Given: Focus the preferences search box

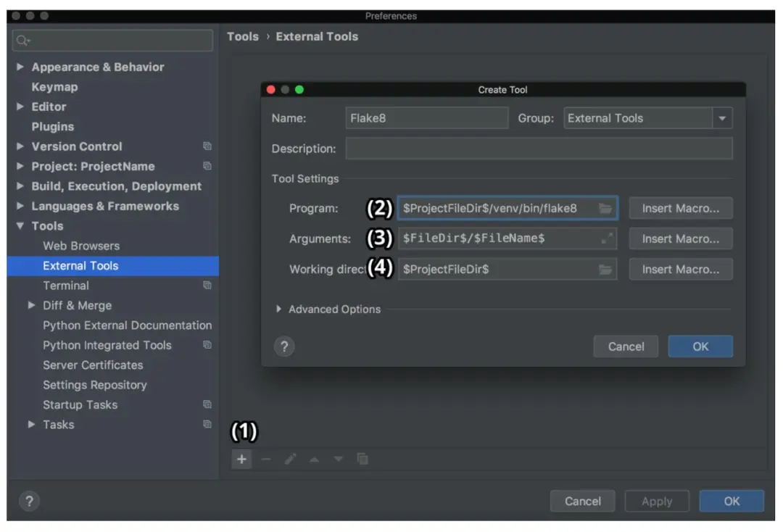Looking at the screenshot, I should (x=113, y=40).
